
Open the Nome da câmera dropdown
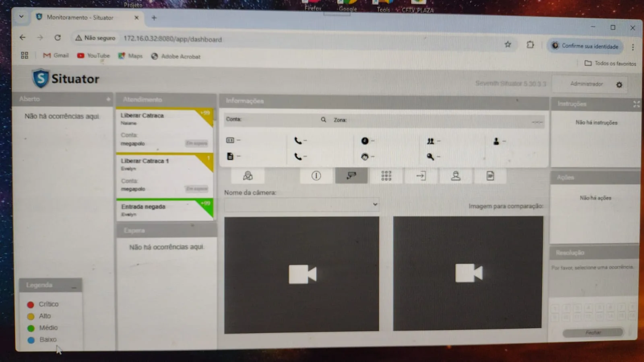(x=302, y=205)
